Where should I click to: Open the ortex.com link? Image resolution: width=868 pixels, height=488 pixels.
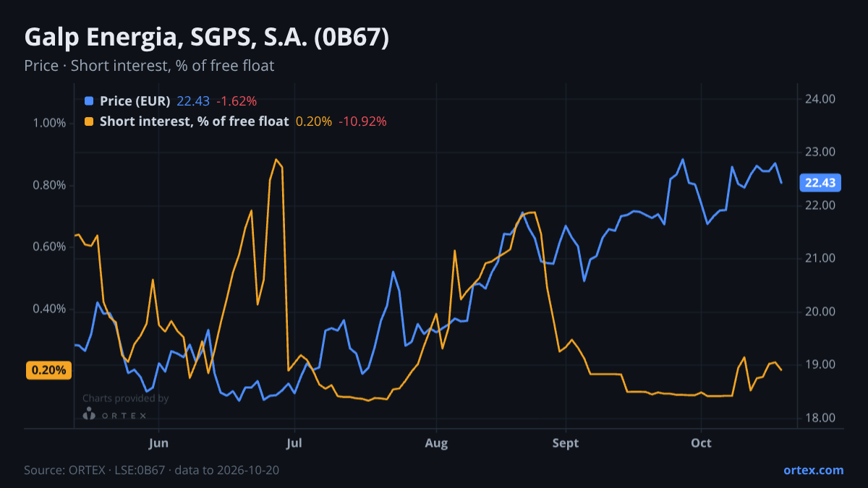click(814, 470)
